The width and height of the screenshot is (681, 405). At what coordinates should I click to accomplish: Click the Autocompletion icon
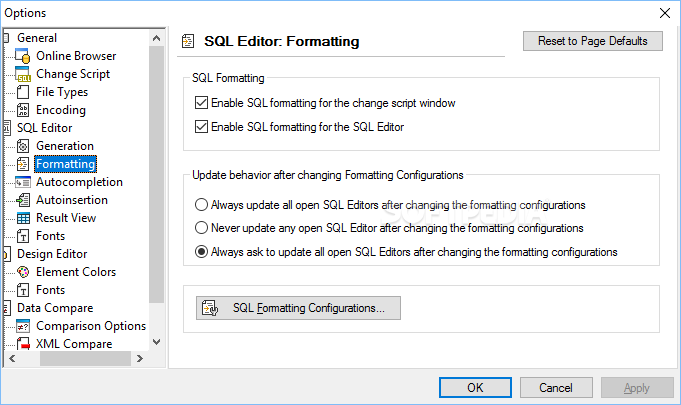tap(23, 182)
